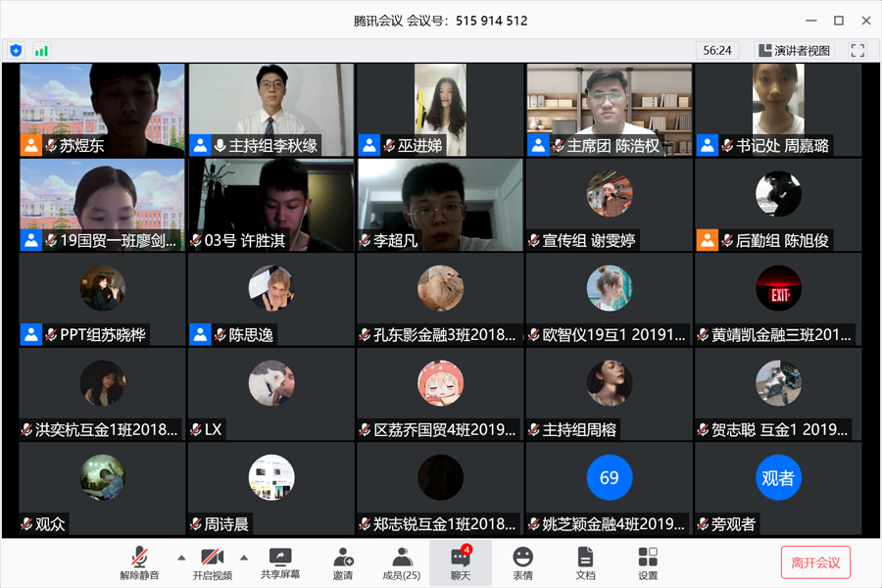Viewport: 882px width, 588px height.
Task: Open Chat (聊天) with unread badge
Action: pyautogui.click(x=461, y=563)
